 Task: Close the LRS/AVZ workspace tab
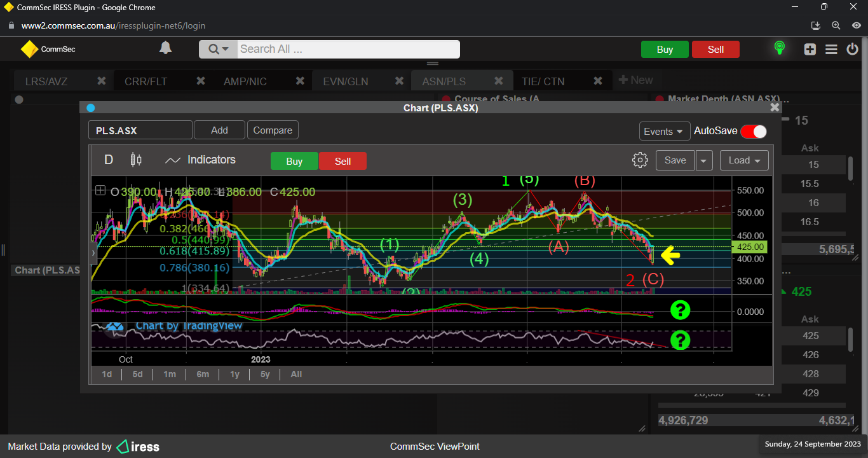tap(101, 81)
